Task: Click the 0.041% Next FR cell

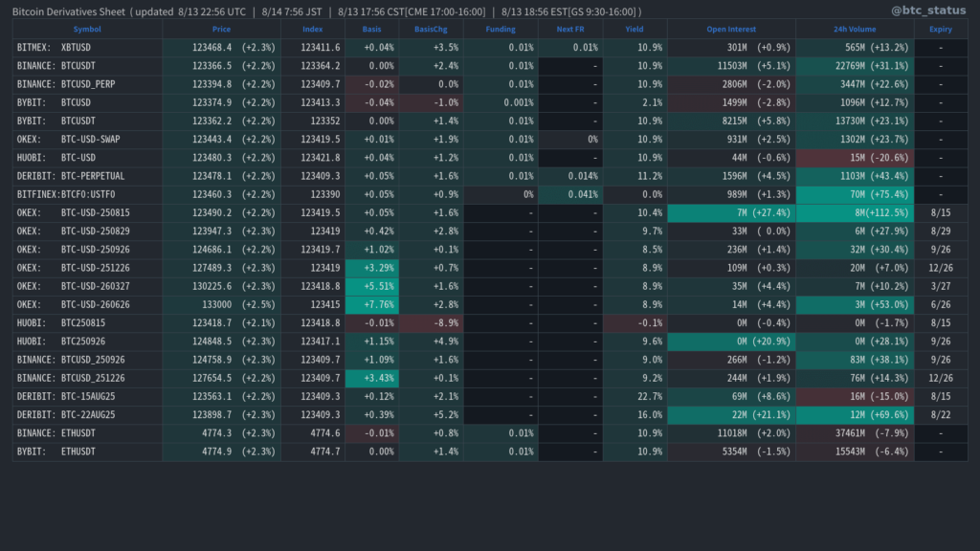Action: coord(570,194)
